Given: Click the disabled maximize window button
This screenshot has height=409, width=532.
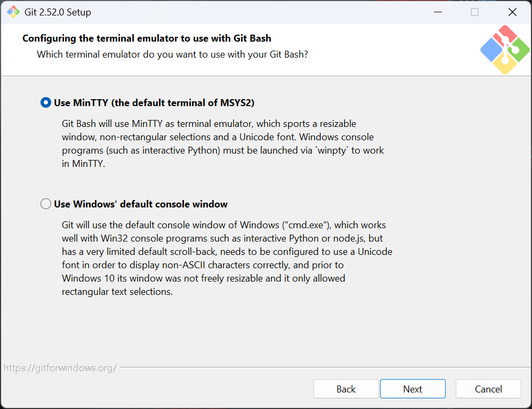Looking at the screenshot, I should tap(474, 12).
